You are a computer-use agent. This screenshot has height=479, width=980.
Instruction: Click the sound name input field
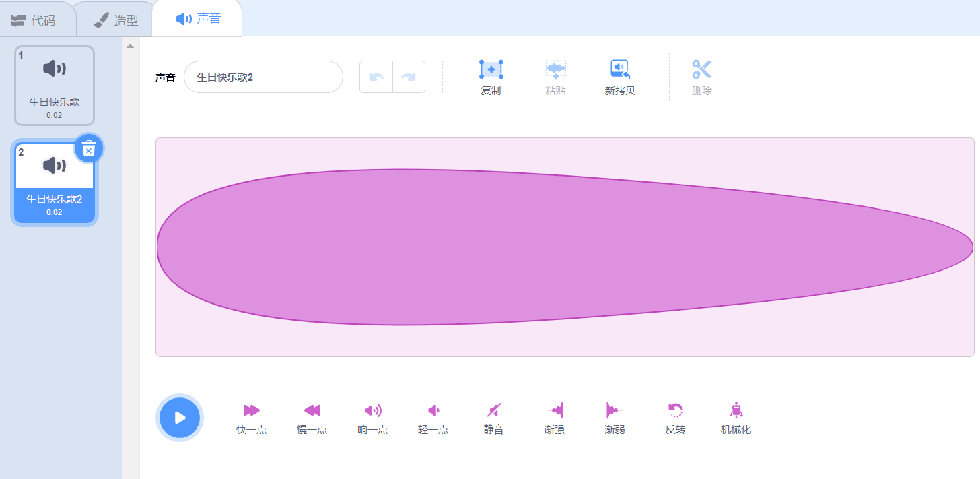(x=263, y=77)
